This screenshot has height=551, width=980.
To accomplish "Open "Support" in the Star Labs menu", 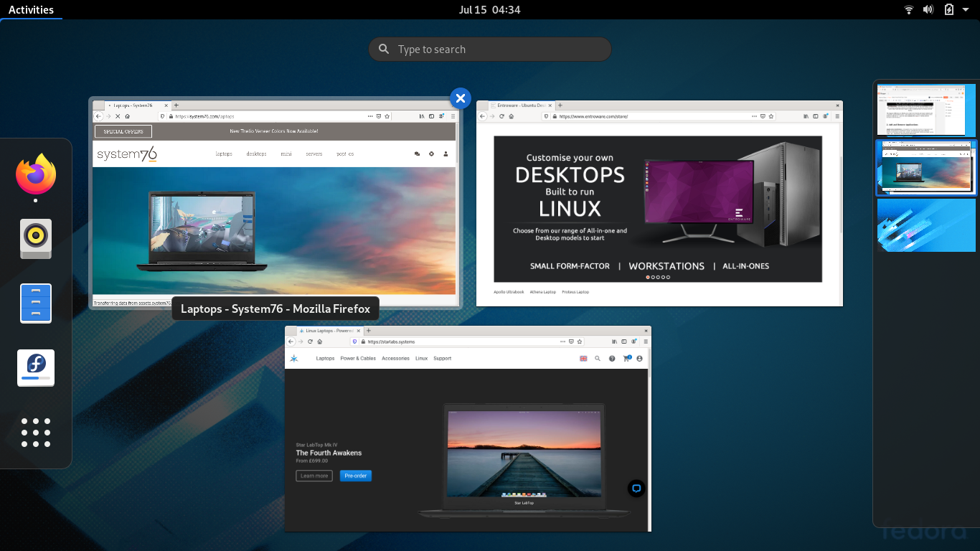I will click(442, 359).
